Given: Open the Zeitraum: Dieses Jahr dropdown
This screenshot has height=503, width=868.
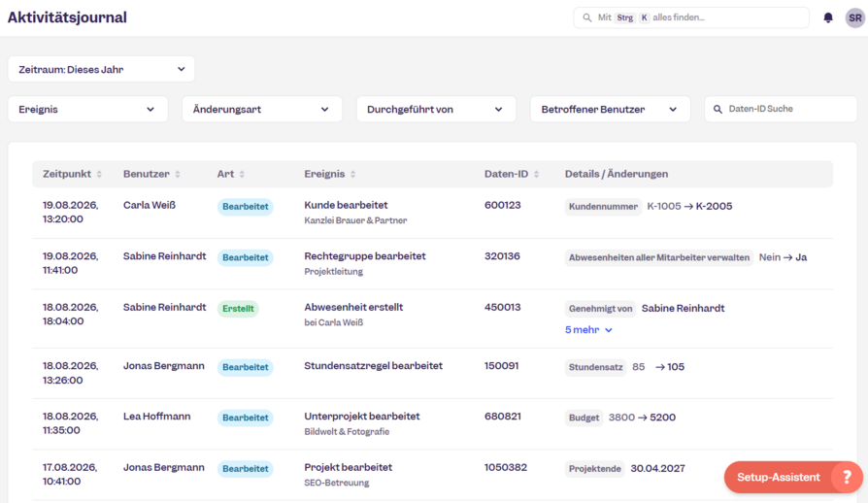Looking at the screenshot, I should pos(101,69).
